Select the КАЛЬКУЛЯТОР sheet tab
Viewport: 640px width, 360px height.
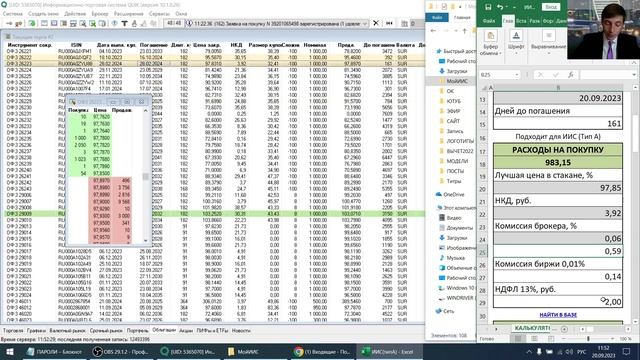pos(532,328)
